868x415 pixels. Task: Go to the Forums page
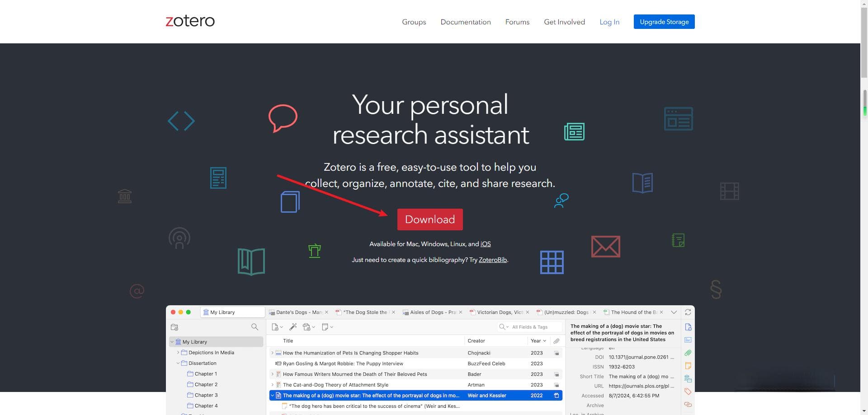[x=517, y=22]
